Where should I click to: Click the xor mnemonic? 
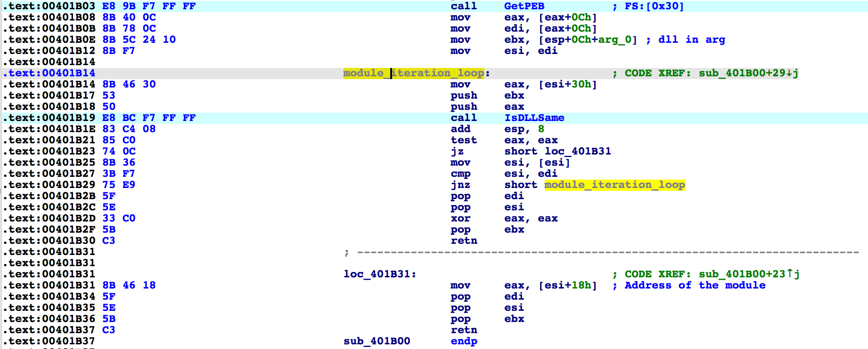[x=460, y=218]
